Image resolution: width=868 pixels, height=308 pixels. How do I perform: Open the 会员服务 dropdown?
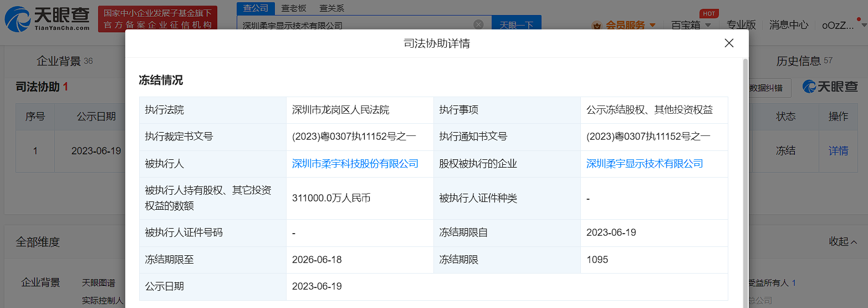(630, 25)
